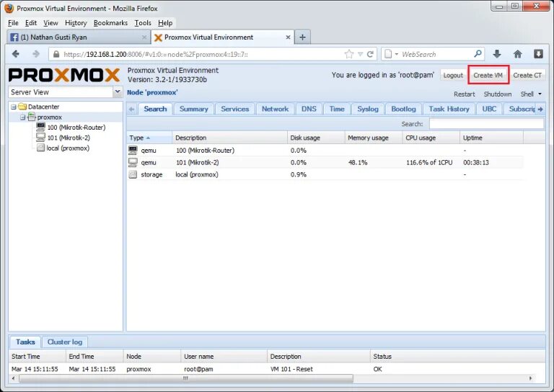Select the 100 (Mikrotik-Router) tree item

pos(76,127)
